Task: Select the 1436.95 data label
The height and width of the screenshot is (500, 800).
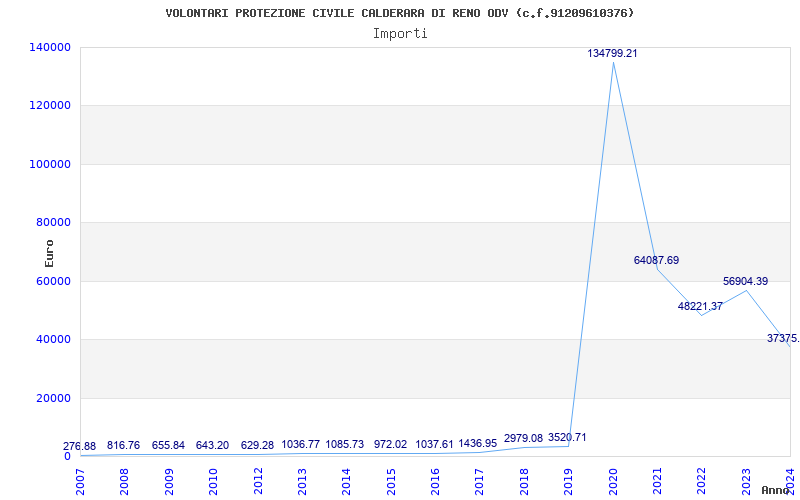Action: (478, 444)
